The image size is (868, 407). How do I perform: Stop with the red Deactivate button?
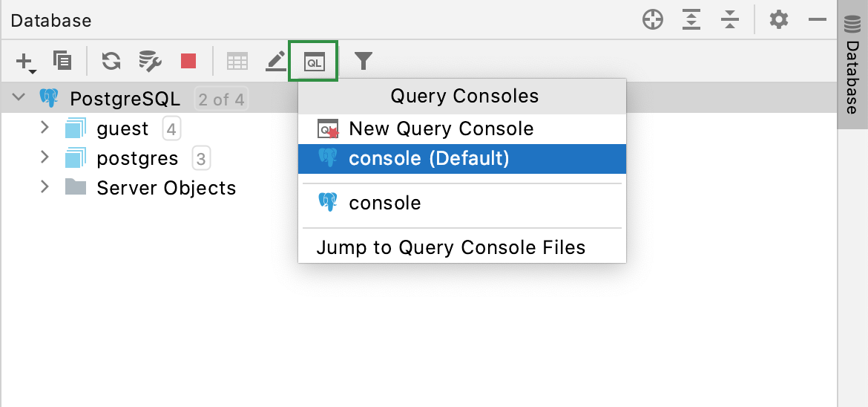(x=188, y=61)
